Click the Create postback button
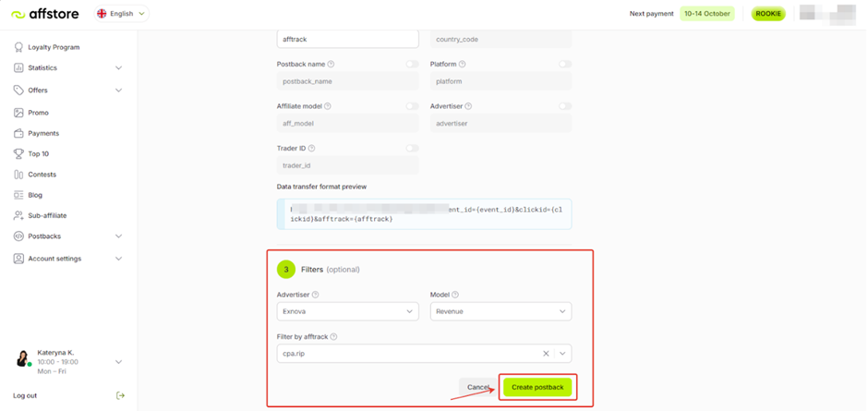Image resolution: width=868 pixels, height=411 pixels. click(x=537, y=387)
